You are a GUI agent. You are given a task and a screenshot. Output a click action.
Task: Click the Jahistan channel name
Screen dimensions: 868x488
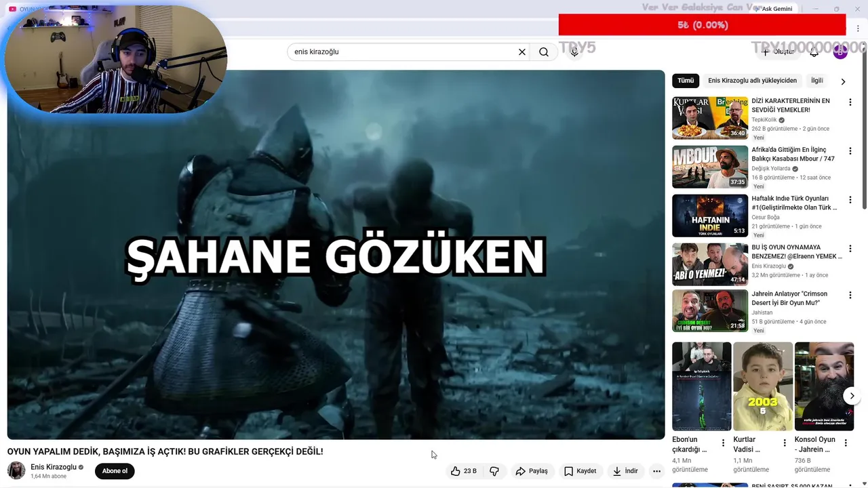[762, 312]
